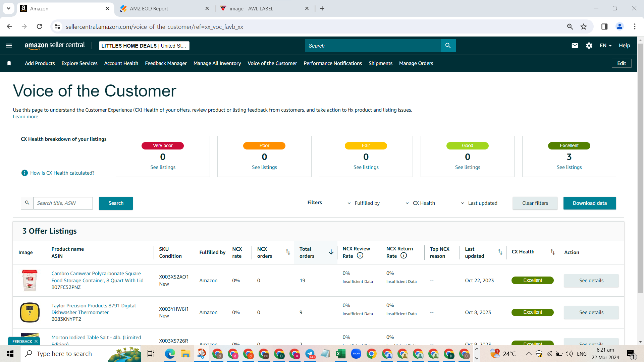Open Manage All Inventory in nav bar
Viewport: 644px width, 362px height.
(x=217, y=63)
